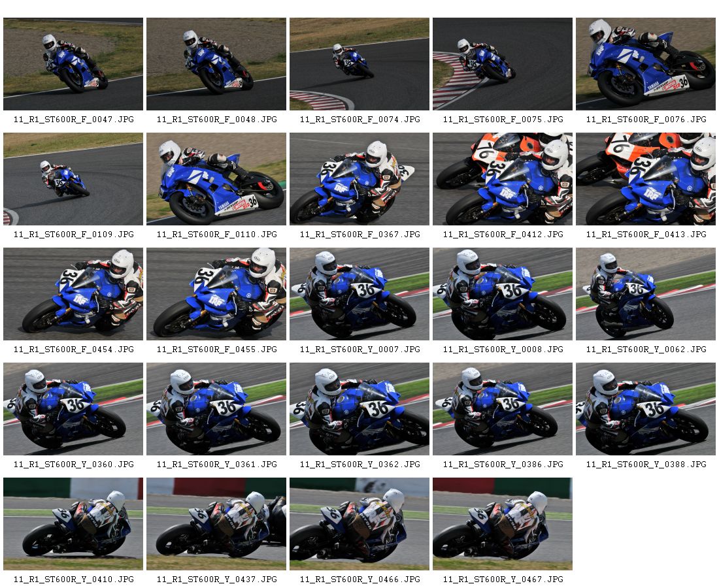Open thumbnail 11_R1_ST600R_F_0047.JPG

73,64
